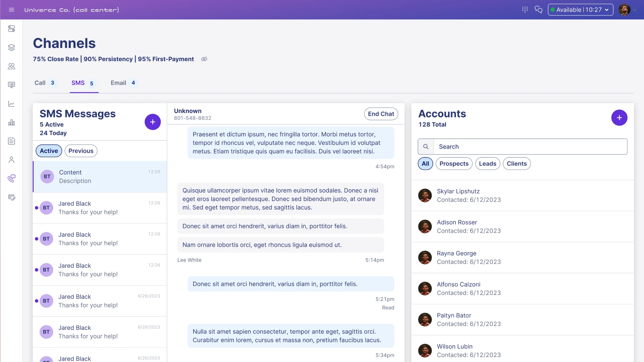This screenshot has width=644, height=362.
Task: Click the End Chat button
Action: tap(381, 114)
